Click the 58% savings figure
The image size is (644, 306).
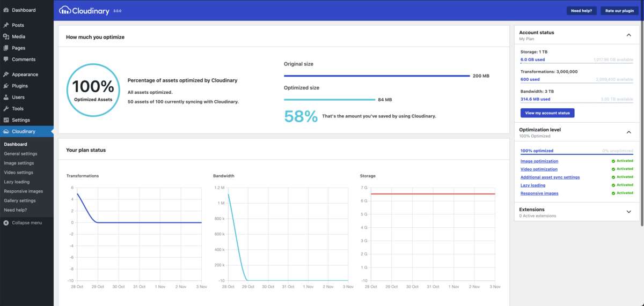pos(301,116)
